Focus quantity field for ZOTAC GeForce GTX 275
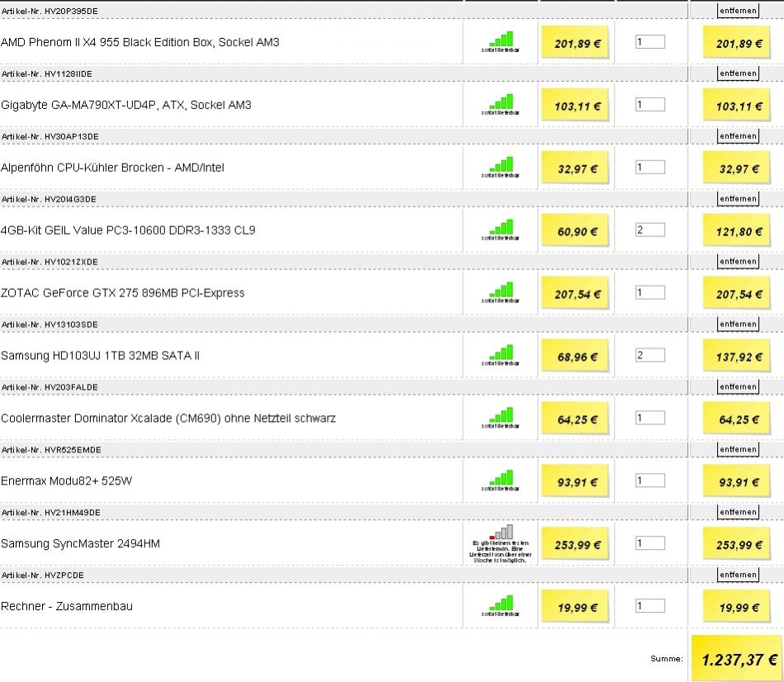The width and height of the screenshot is (784, 682). [650, 293]
